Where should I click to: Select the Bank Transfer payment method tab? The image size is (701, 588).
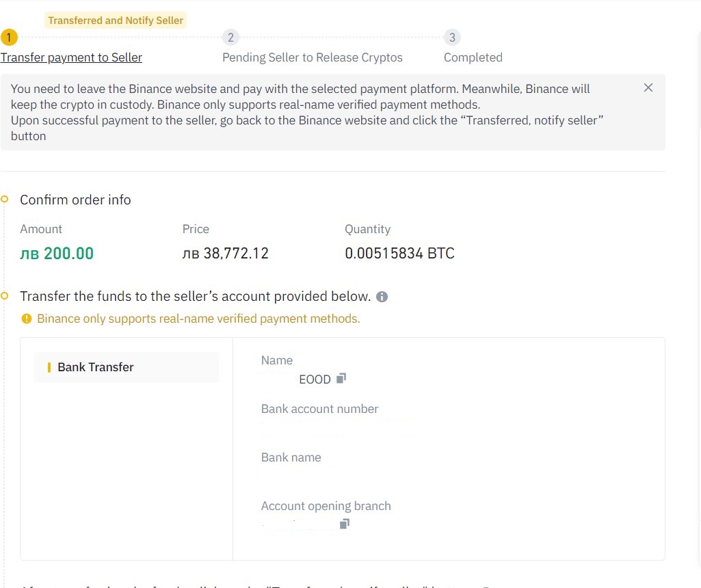point(127,367)
